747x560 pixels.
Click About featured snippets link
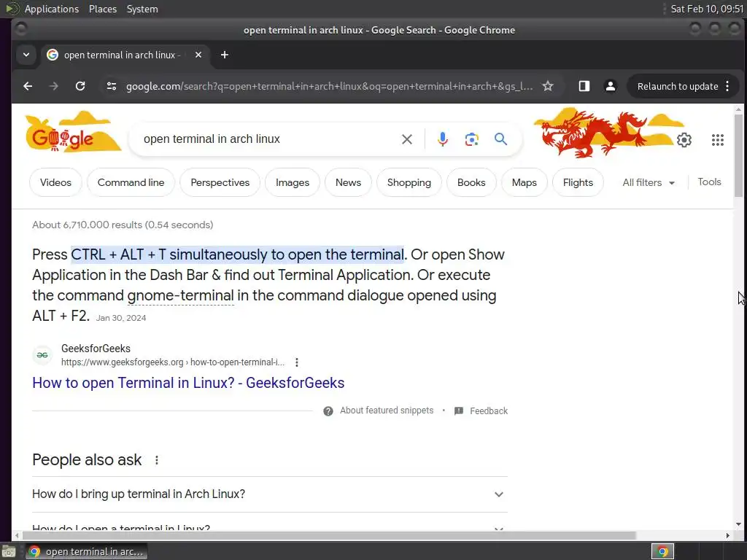pyautogui.click(x=387, y=411)
